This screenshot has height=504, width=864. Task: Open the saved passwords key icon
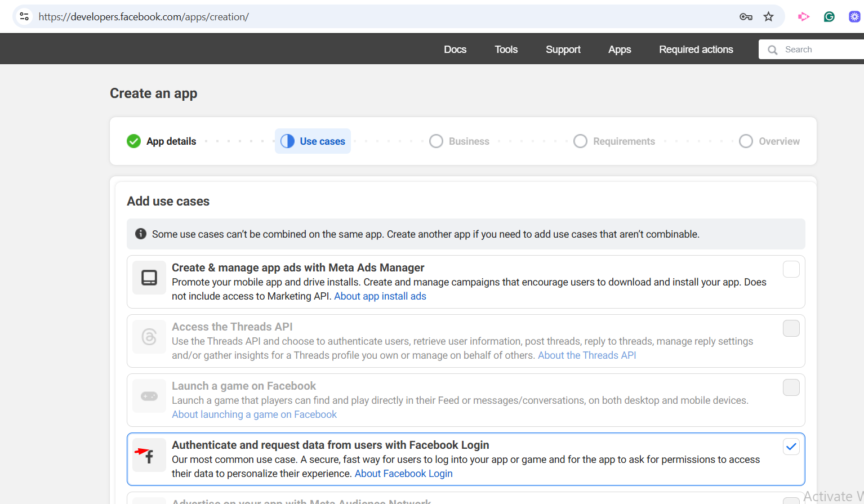point(746,17)
